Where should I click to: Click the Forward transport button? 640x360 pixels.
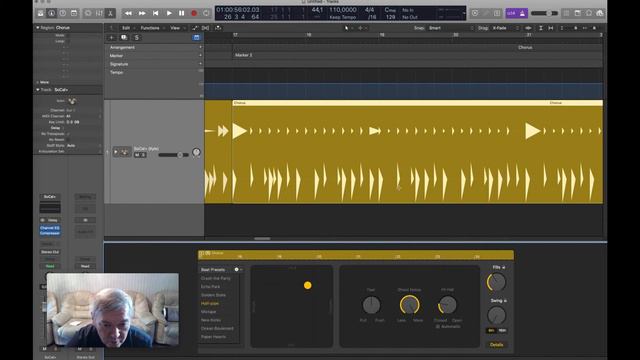[x=142, y=13]
